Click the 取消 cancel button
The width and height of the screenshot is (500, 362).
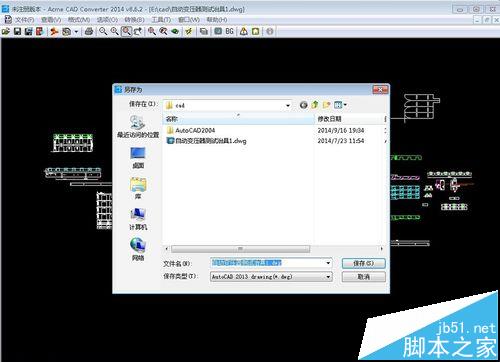(364, 277)
